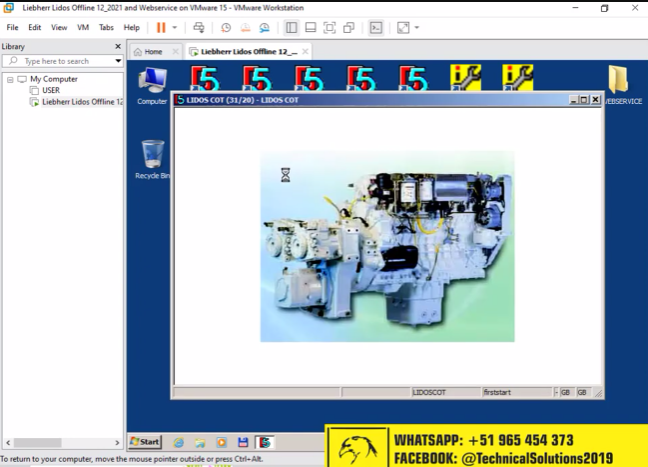Open the VM menu
Viewport: 648px width, 467px height.
[x=82, y=27]
